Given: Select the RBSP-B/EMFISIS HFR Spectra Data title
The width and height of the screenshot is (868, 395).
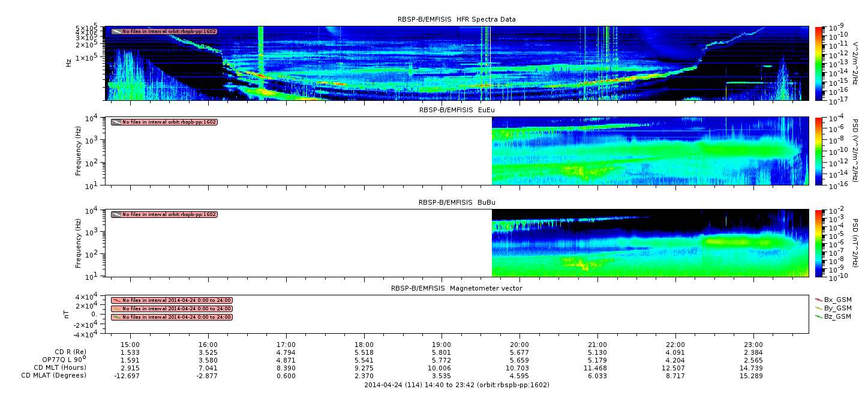Looking at the screenshot, I should pyautogui.click(x=456, y=19).
